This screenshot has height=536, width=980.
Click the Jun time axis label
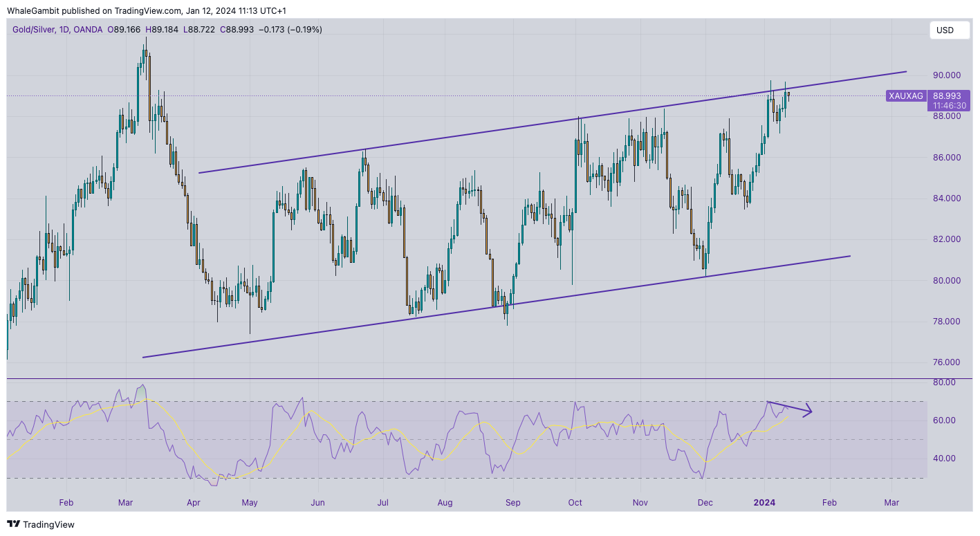[x=317, y=502]
